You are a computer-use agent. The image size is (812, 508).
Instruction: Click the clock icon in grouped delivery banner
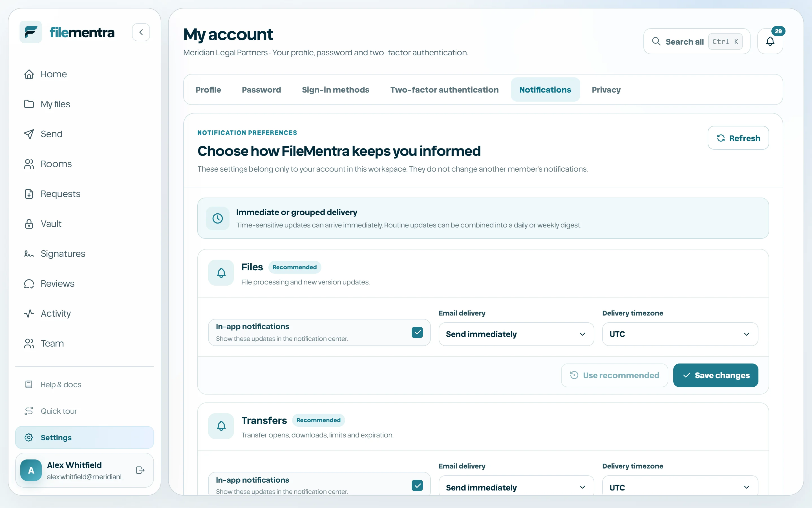click(218, 218)
